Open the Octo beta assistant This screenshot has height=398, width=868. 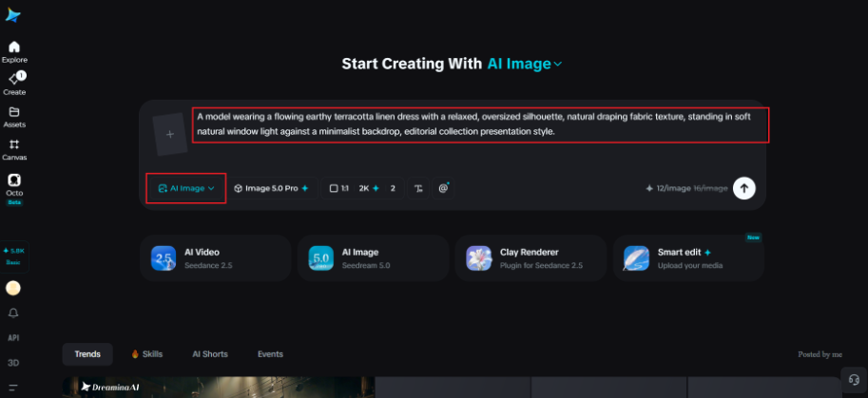click(14, 188)
